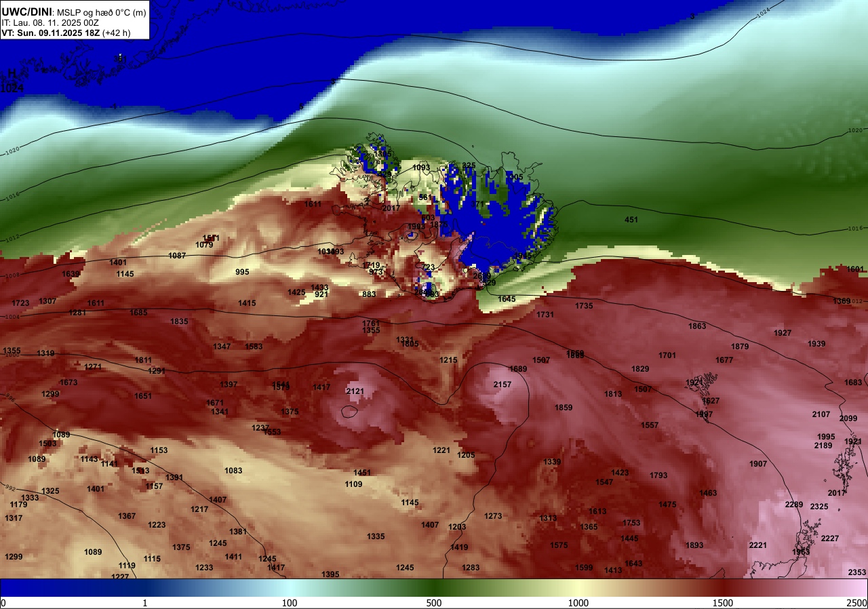Click the 1233 height value
The height and width of the screenshot is (609, 868).
204,568
